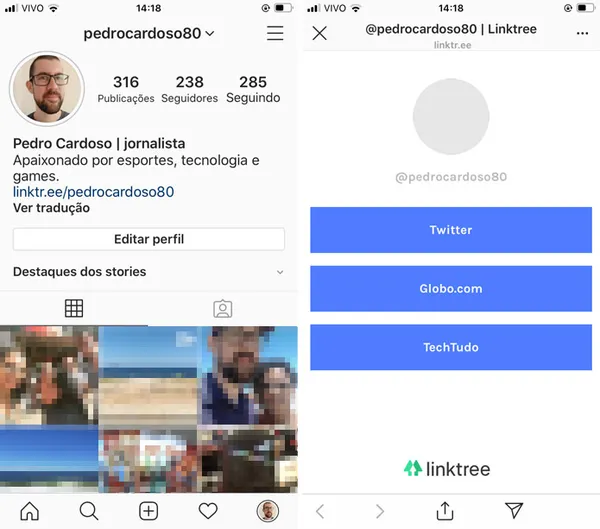Tap the new post plus icon
600x529 pixels.
(148, 511)
